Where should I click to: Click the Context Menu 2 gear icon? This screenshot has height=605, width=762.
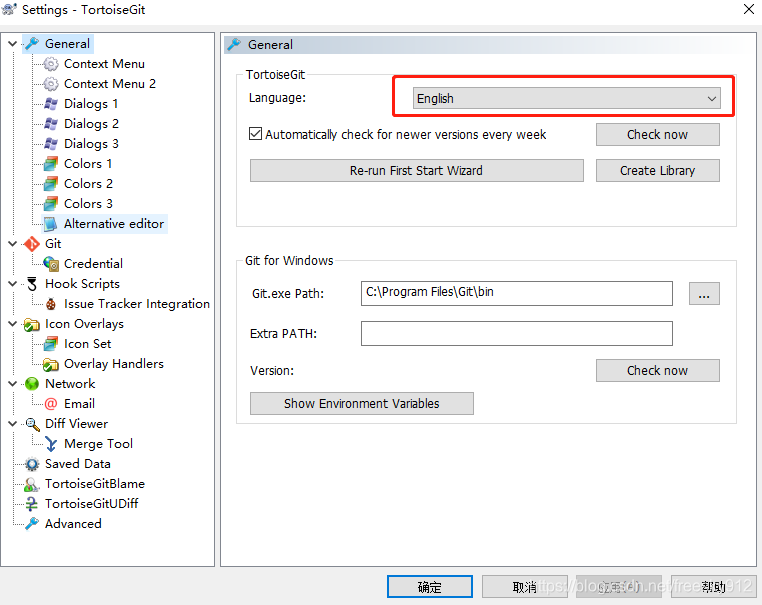[x=51, y=84]
